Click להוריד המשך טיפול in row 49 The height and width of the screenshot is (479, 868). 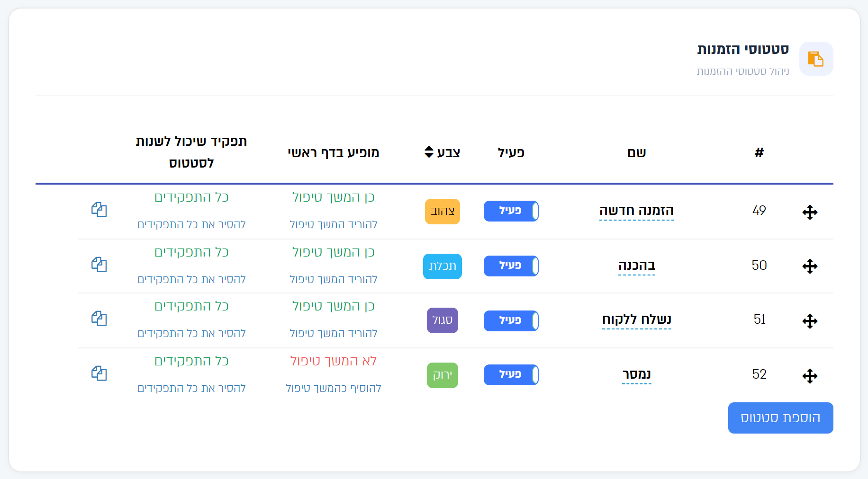334,224
